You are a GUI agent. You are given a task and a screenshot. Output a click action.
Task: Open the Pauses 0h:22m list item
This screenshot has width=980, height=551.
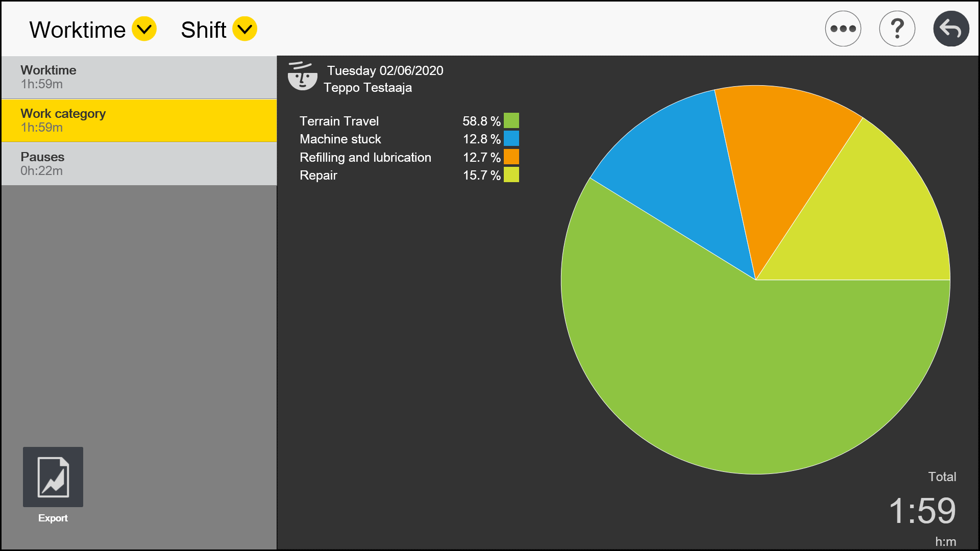click(x=139, y=164)
